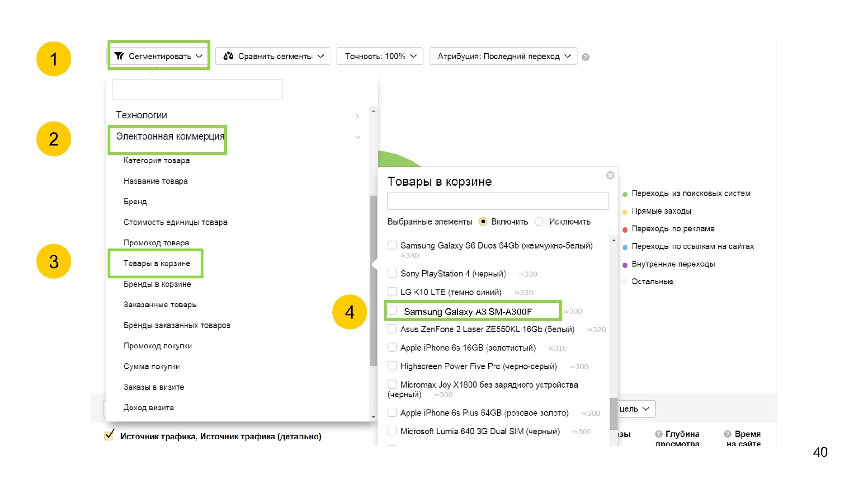Click the segment menu scroll-up arrow
The image size is (868, 488).
point(373,111)
